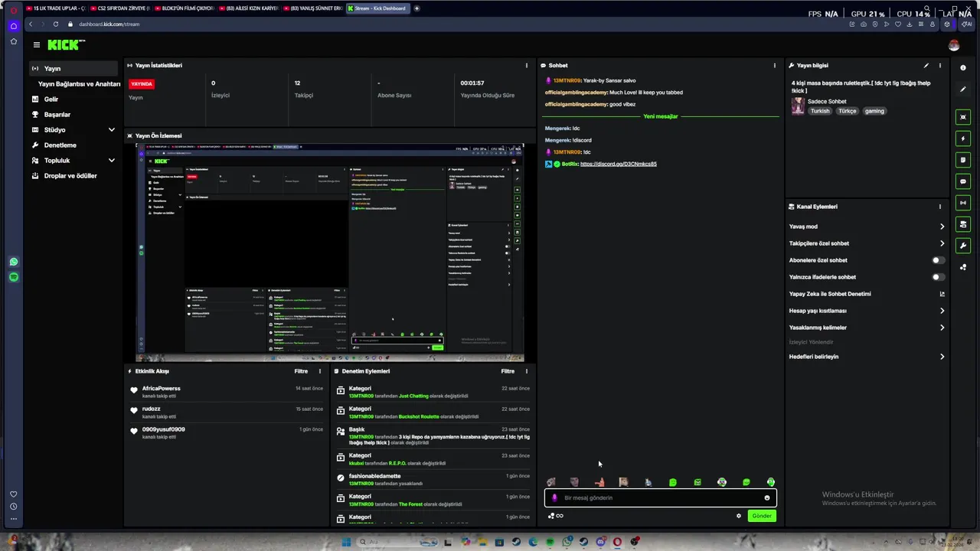Open Etkinlik Akışı three-dot menu

point(320,371)
